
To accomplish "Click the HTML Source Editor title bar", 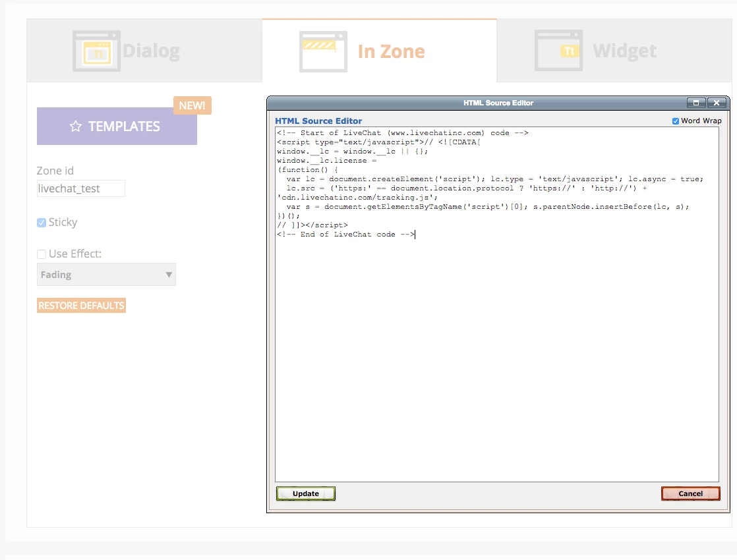I will pyautogui.click(x=498, y=103).
